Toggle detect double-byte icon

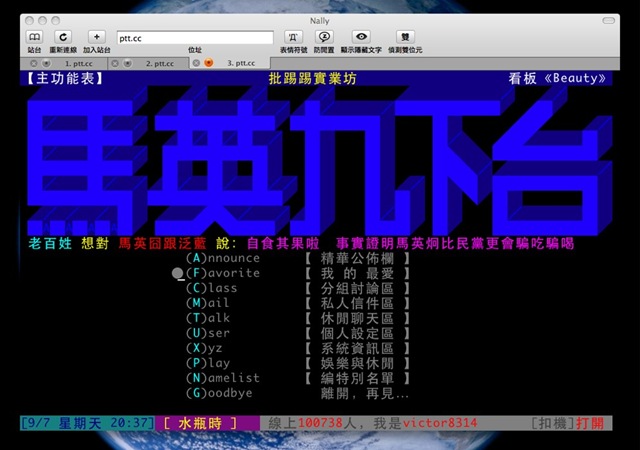tap(405, 37)
